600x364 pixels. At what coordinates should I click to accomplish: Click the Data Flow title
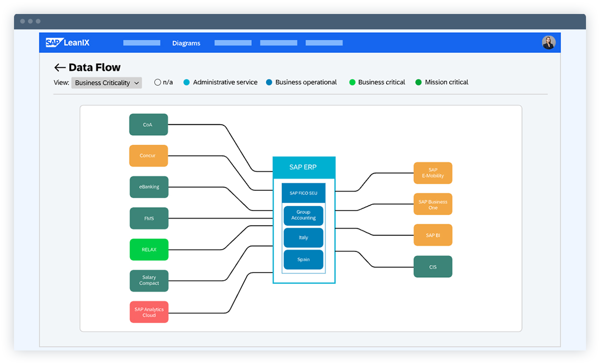(x=94, y=67)
